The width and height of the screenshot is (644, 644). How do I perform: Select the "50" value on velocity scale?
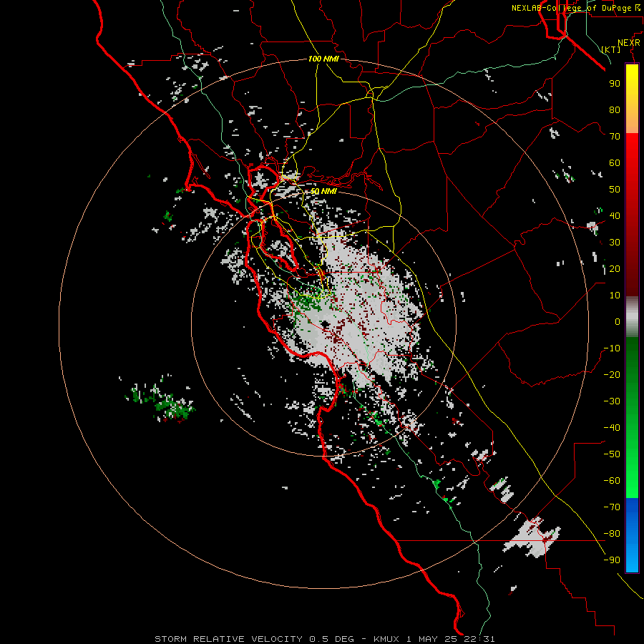(x=615, y=190)
